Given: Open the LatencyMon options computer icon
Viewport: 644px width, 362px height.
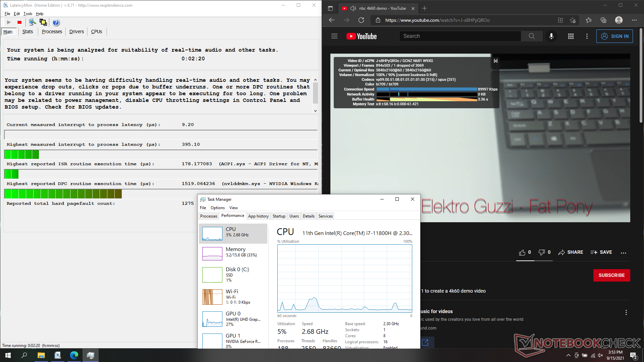Looking at the screenshot, I should [32, 22].
